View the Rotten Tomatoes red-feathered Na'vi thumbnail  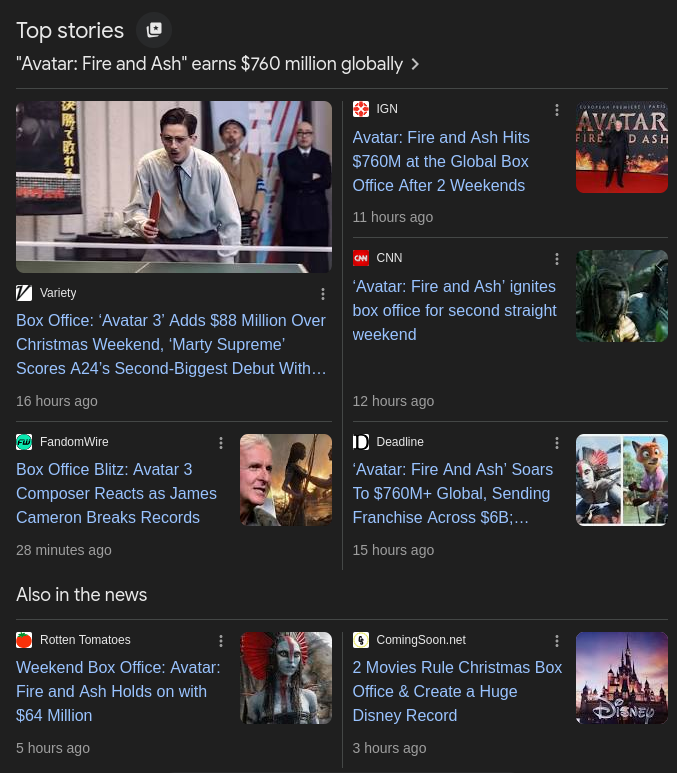pos(286,678)
